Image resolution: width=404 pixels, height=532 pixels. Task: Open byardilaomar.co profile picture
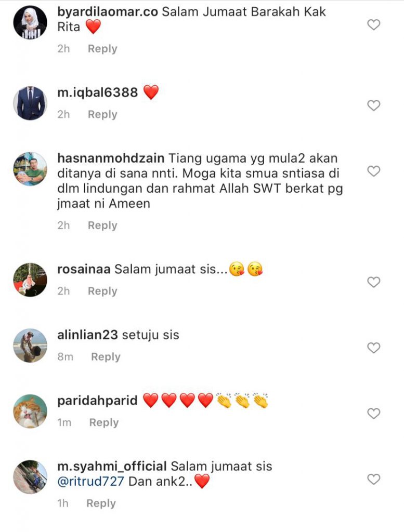pos(30,22)
